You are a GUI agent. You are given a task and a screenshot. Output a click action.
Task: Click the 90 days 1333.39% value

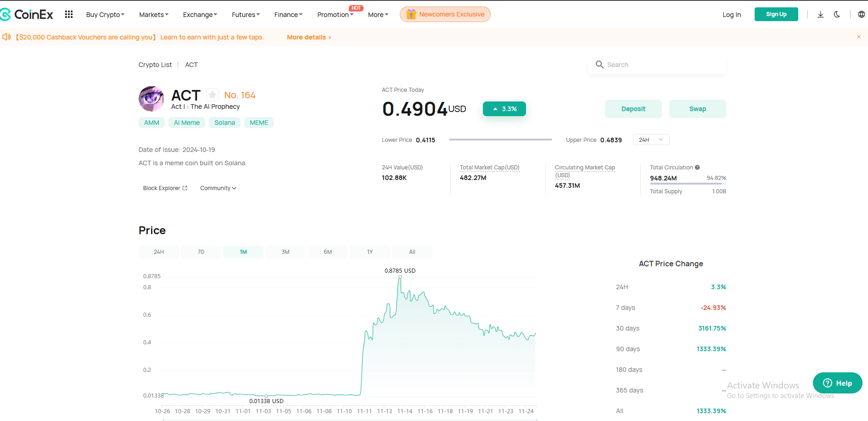click(x=711, y=349)
